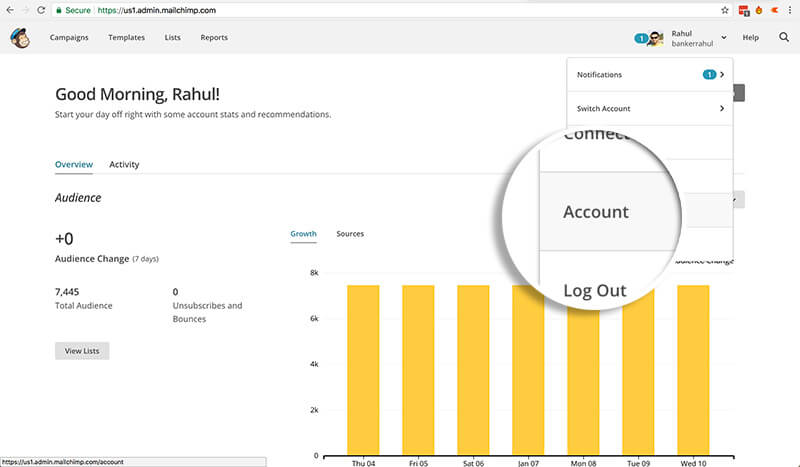Click the Unsubscribes and Bounces label

click(207, 312)
